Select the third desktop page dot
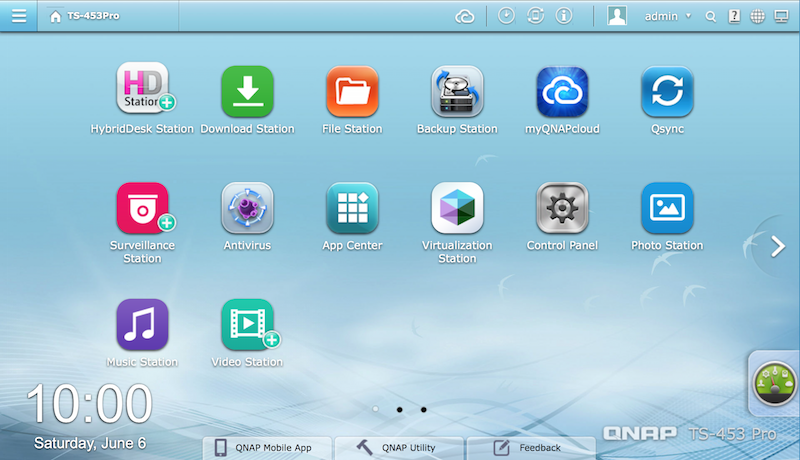The height and width of the screenshot is (460, 800). (x=423, y=410)
